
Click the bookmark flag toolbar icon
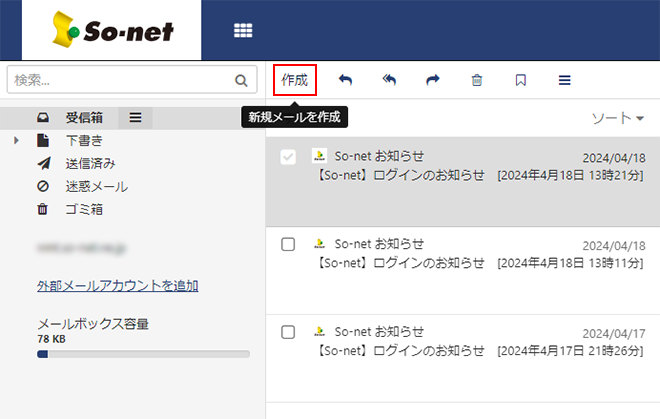tap(520, 80)
